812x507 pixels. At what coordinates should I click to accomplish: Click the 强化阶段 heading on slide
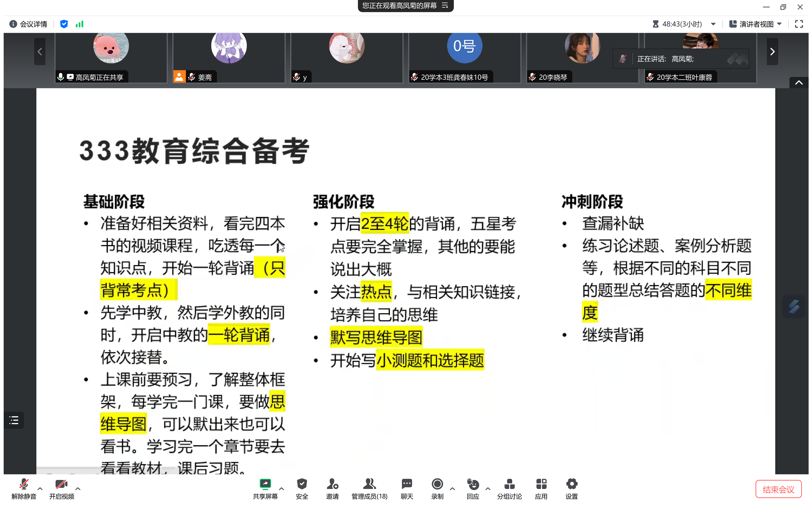click(x=344, y=202)
